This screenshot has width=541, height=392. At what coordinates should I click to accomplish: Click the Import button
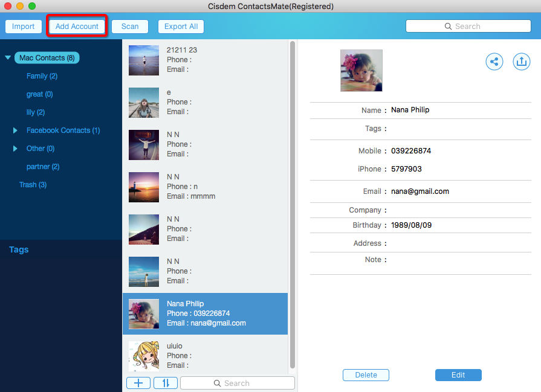click(24, 27)
